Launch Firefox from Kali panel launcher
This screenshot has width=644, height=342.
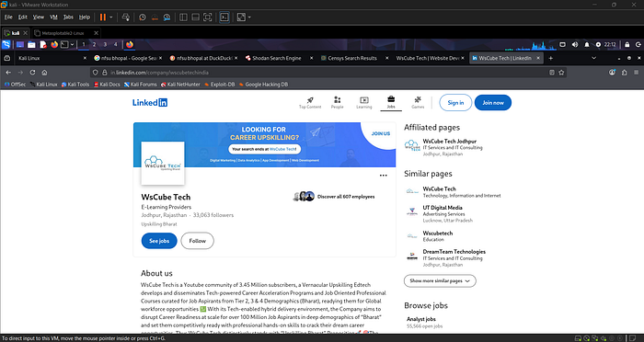54,44
